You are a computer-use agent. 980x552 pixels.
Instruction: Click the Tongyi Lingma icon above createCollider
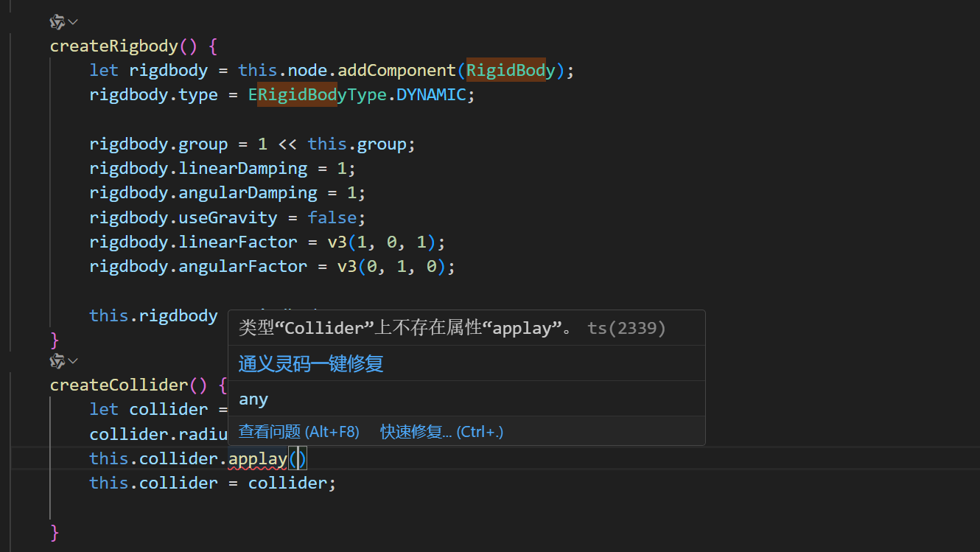click(57, 361)
